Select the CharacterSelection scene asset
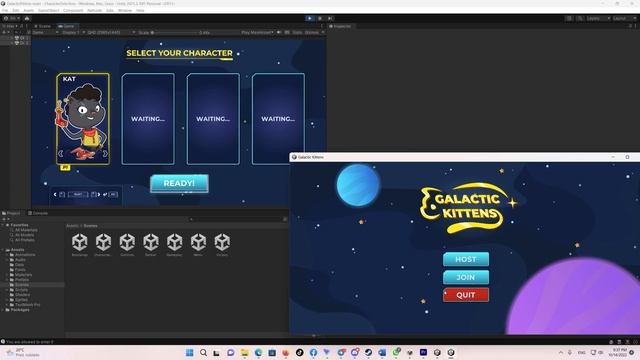 (103, 245)
